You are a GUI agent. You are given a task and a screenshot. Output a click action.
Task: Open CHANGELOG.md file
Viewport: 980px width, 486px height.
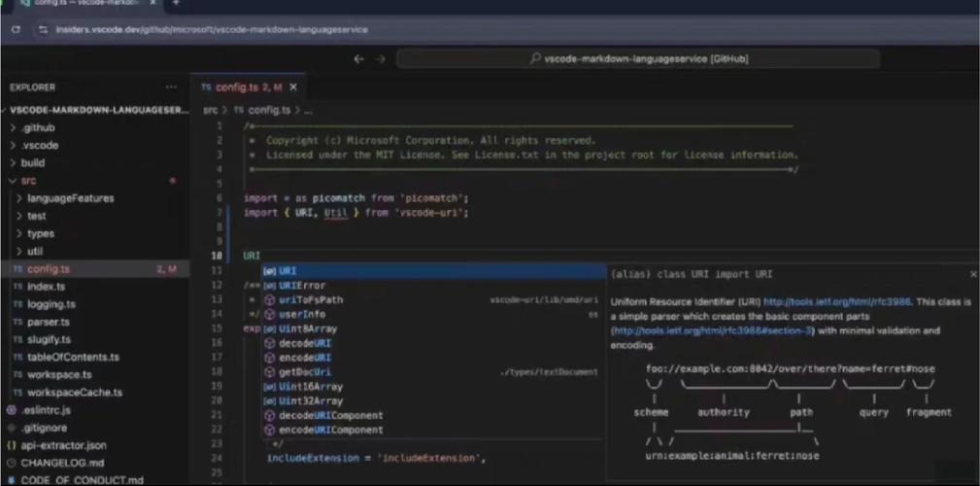pyautogui.click(x=95, y=464)
